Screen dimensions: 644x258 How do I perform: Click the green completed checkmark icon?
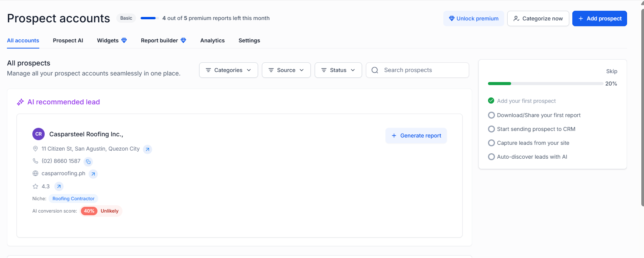click(491, 101)
